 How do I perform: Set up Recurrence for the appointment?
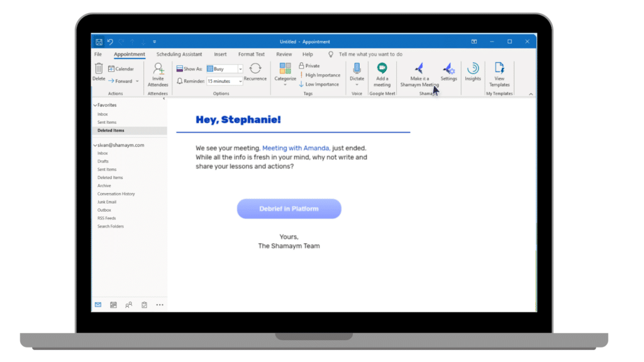pyautogui.click(x=255, y=72)
